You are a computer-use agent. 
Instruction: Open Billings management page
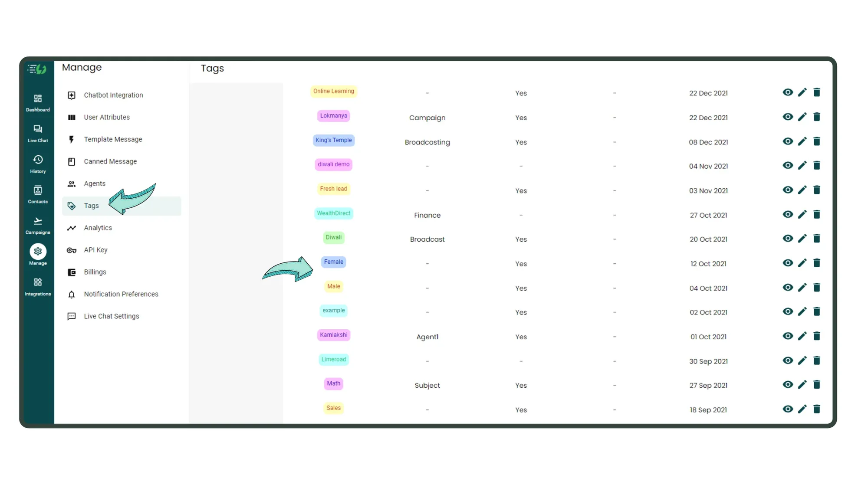(94, 272)
